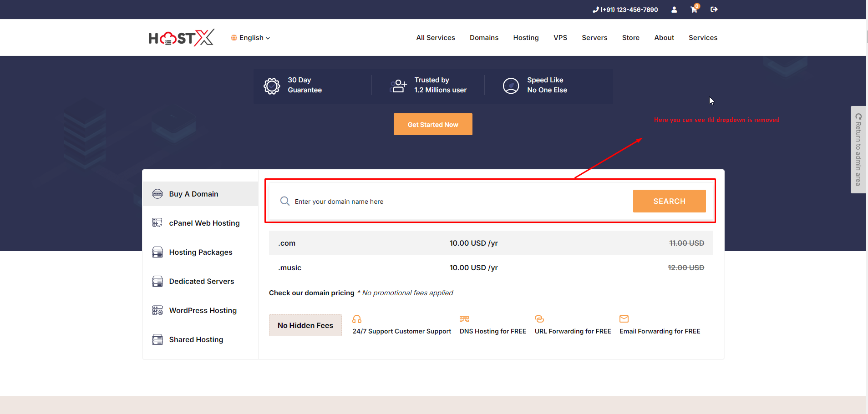Click the 24/7 support headset icon
The width and height of the screenshot is (868, 414).
click(x=357, y=319)
